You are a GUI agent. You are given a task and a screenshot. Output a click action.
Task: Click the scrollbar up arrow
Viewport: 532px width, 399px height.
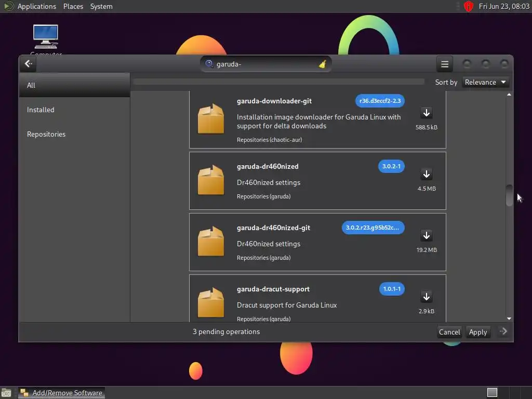pyautogui.click(x=509, y=95)
